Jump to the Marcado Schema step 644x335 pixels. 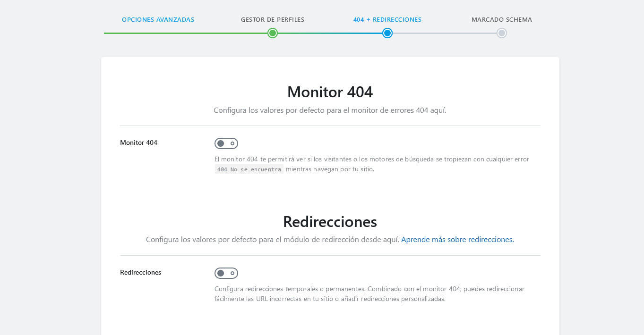tap(501, 20)
